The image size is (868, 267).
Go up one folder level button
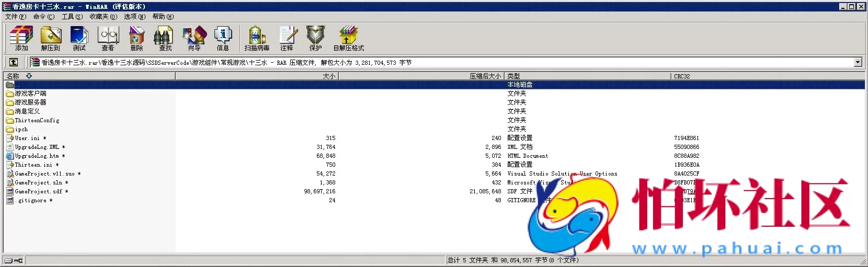pos(14,62)
